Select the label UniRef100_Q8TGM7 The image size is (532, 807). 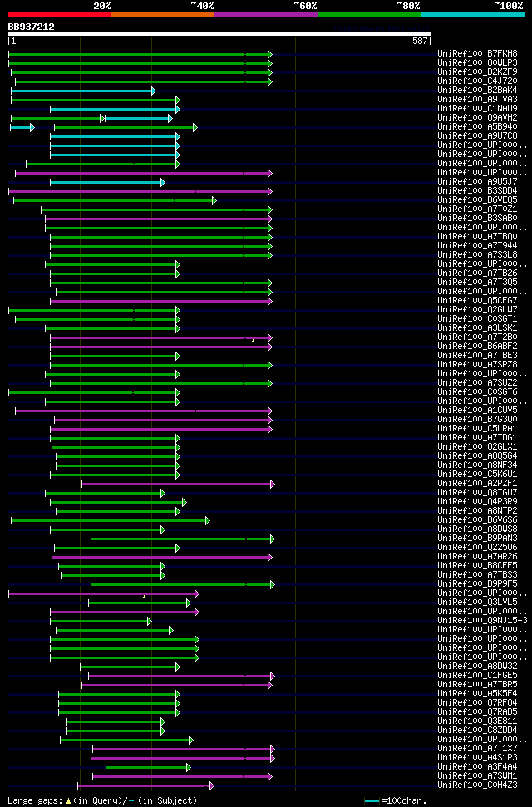click(477, 493)
